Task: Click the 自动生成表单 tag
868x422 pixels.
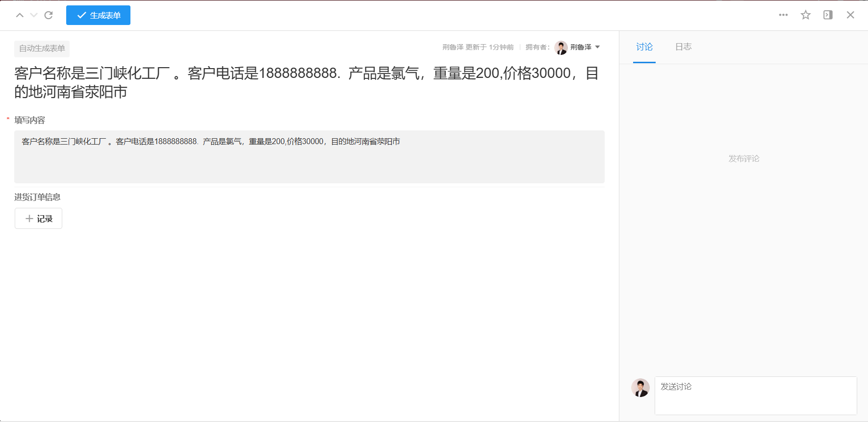Action: pos(42,49)
